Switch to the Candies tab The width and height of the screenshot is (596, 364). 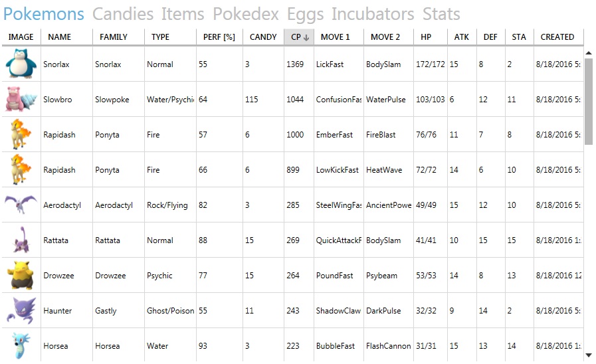(x=123, y=14)
